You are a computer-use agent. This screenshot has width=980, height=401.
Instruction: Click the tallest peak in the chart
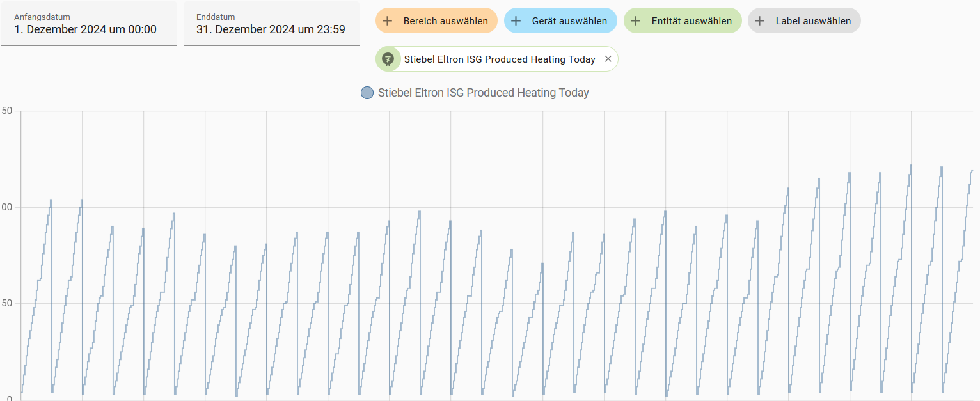[x=911, y=166]
